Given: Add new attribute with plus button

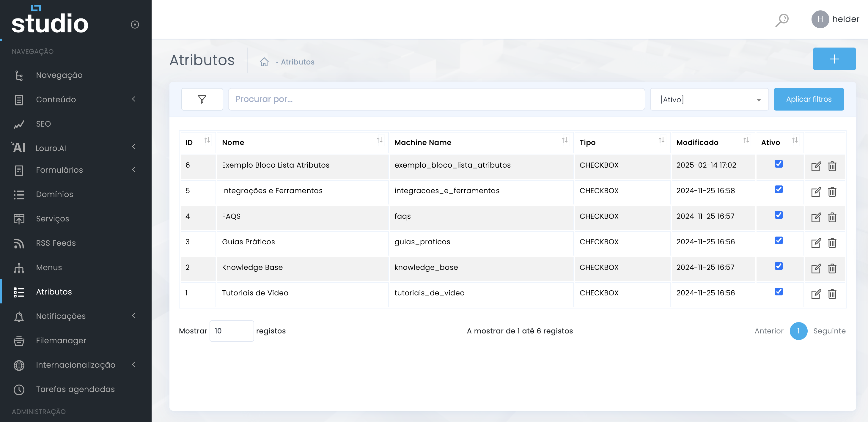Looking at the screenshot, I should click(834, 59).
